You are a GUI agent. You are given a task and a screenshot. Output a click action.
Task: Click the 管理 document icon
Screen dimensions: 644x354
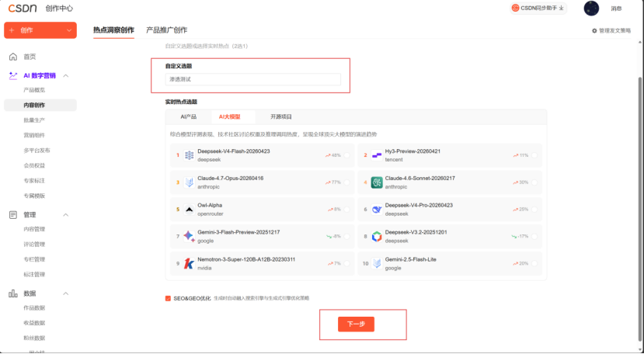coord(13,215)
